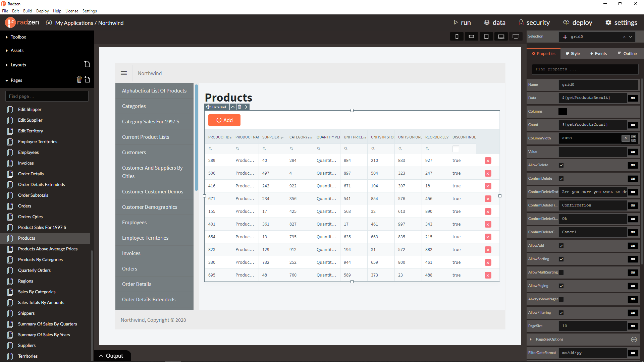Image resolution: width=644 pixels, height=362 pixels.
Task: Click the deploy cloud icon
Action: tap(566, 22)
